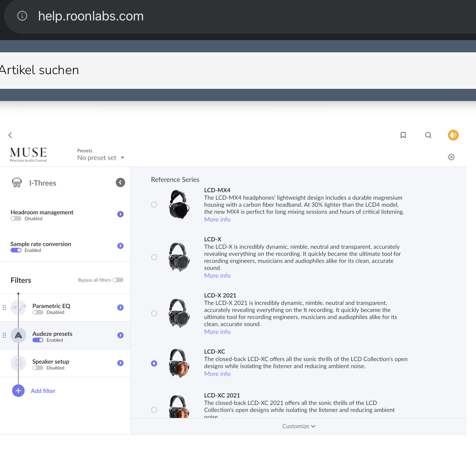Viewport: 476px width, 451px height.
Task: Click the LCD-XC 2021 headphone thumbnail
Action: pos(179,406)
